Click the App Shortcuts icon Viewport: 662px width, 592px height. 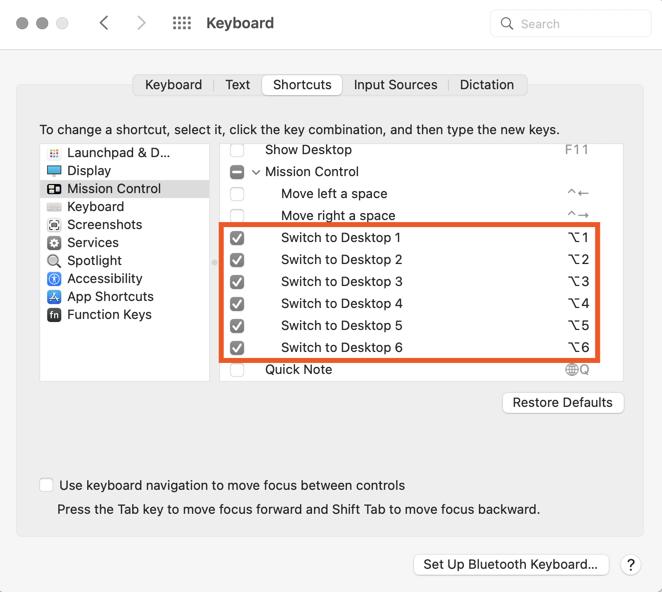[x=54, y=297]
